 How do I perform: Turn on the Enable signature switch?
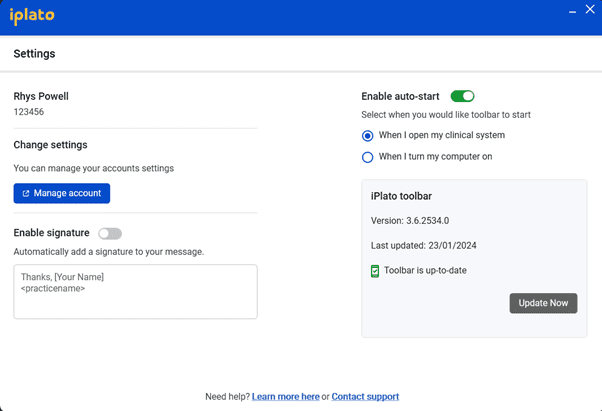(x=110, y=233)
